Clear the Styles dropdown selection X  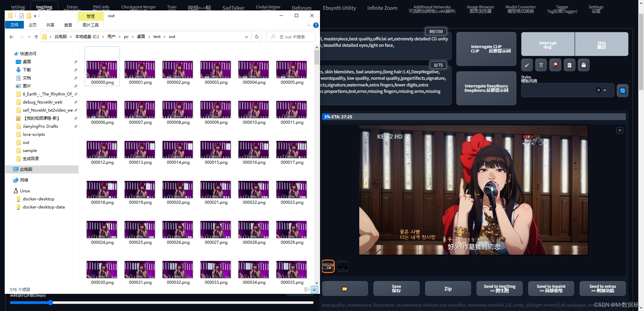[598, 90]
